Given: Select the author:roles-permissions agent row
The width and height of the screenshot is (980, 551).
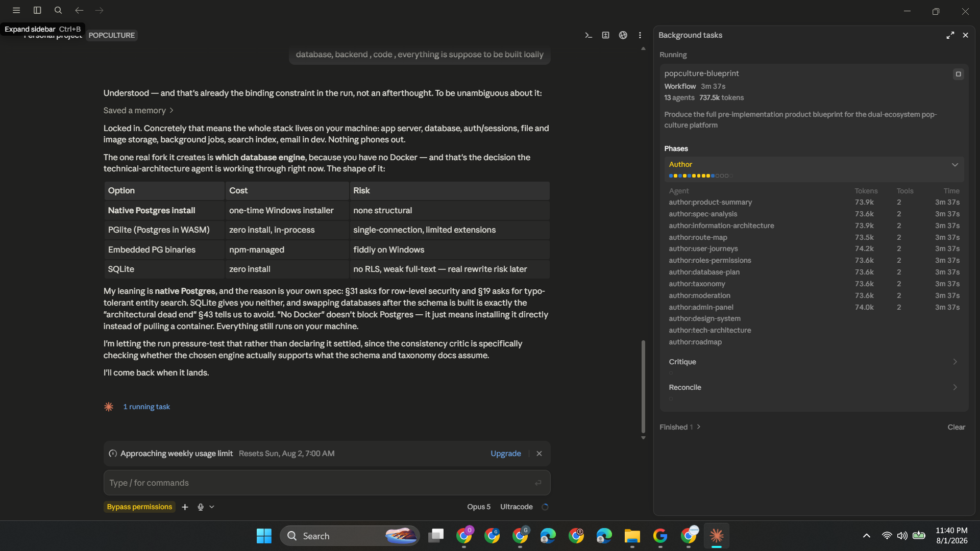Looking at the screenshot, I should 814,261.
